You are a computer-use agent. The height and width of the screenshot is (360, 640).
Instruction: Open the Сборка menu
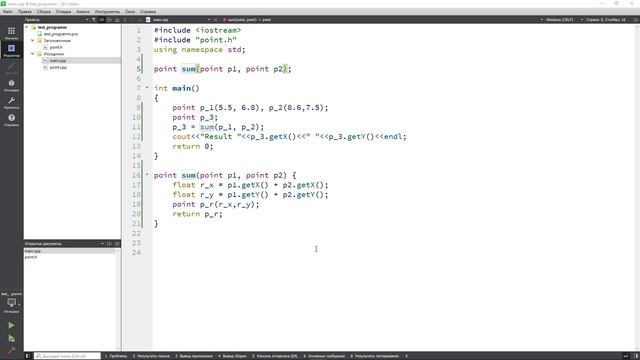coord(44,12)
